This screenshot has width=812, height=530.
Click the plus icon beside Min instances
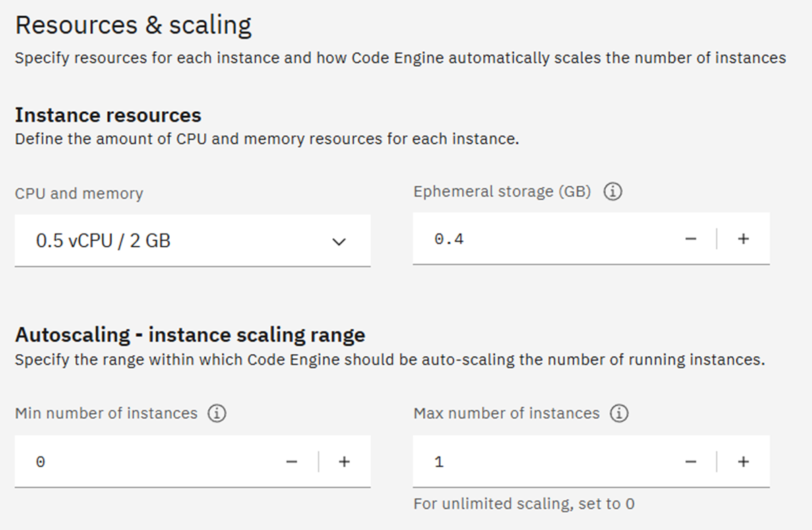pyautogui.click(x=344, y=461)
